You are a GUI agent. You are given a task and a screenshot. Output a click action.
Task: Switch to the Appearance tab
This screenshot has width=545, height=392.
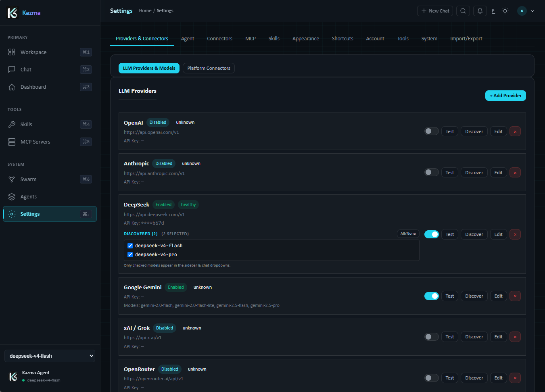coord(306,39)
